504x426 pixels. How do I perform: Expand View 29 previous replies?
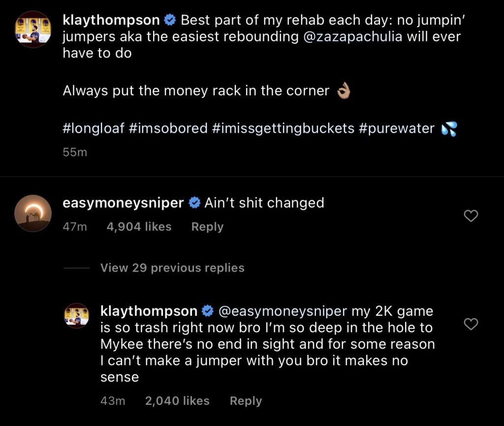172,268
